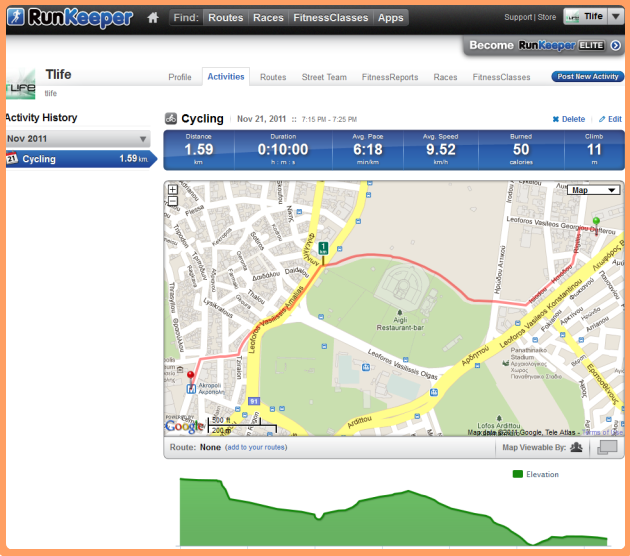
Task: Click the Duration 0:10:00 stat
Action: pos(283,149)
